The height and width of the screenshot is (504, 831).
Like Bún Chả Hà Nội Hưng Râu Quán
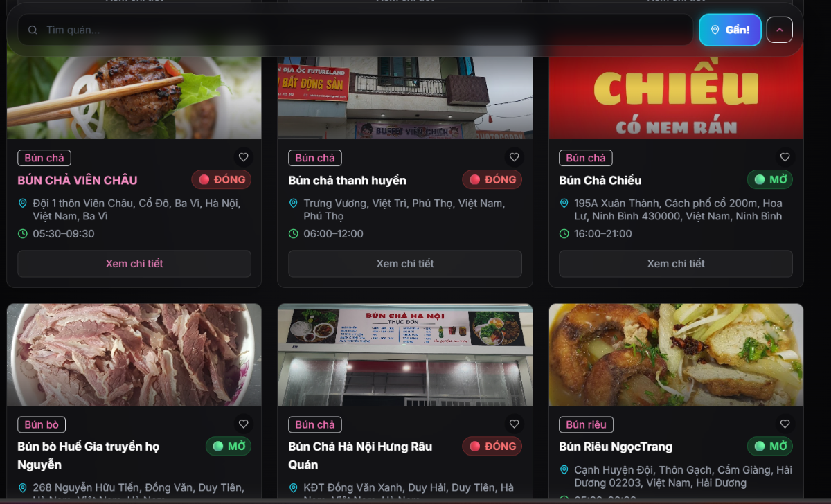pyautogui.click(x=514, y=424)
